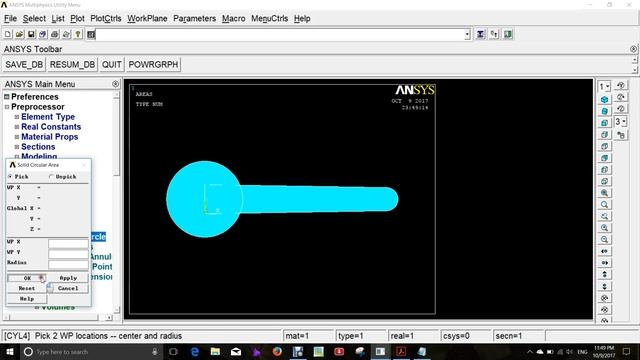Expand the Real Constants node

pos(17,127)
